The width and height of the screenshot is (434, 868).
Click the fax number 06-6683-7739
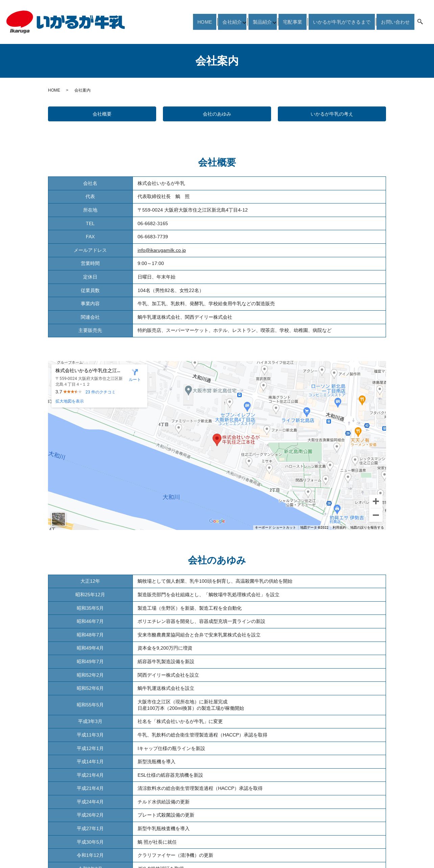pyautogui.click(x=153, y=237)
